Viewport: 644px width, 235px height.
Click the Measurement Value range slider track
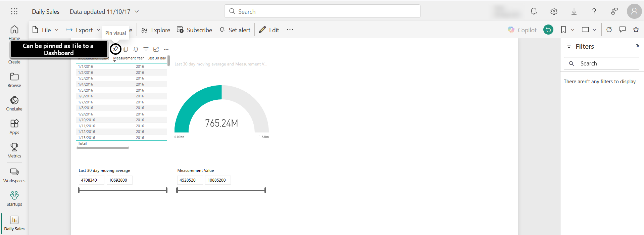click(221, 190)
